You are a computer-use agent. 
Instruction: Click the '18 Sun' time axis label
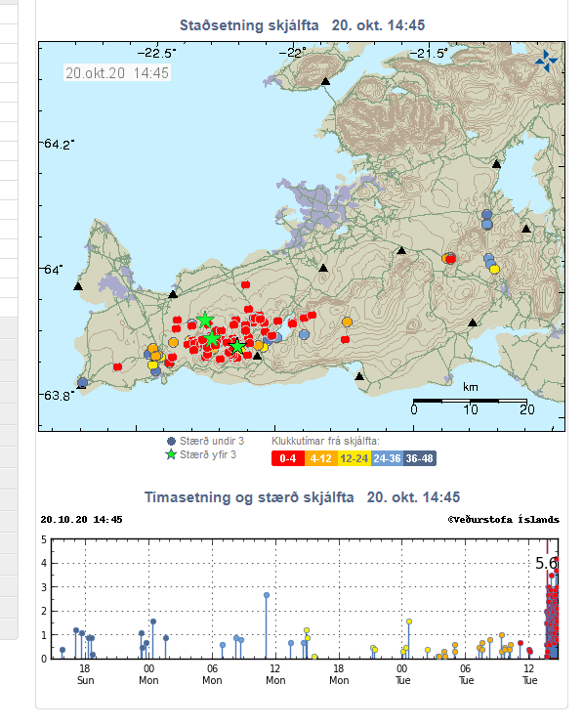[85, 674]
